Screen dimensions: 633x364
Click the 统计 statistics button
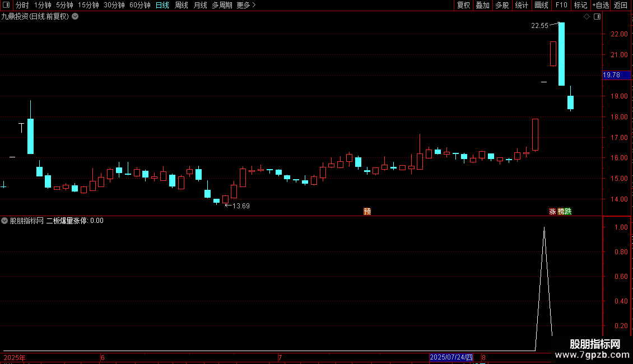[521, 5]
